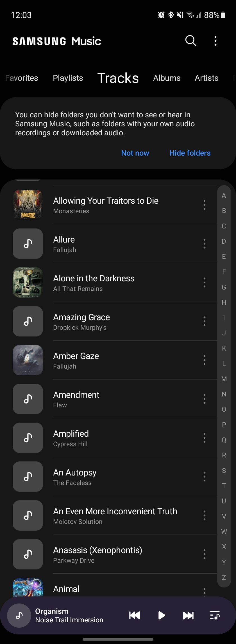The width and height of the screenshot is (236, 644).
Task: Go to the Artists tab
Action: coord(206,78)
